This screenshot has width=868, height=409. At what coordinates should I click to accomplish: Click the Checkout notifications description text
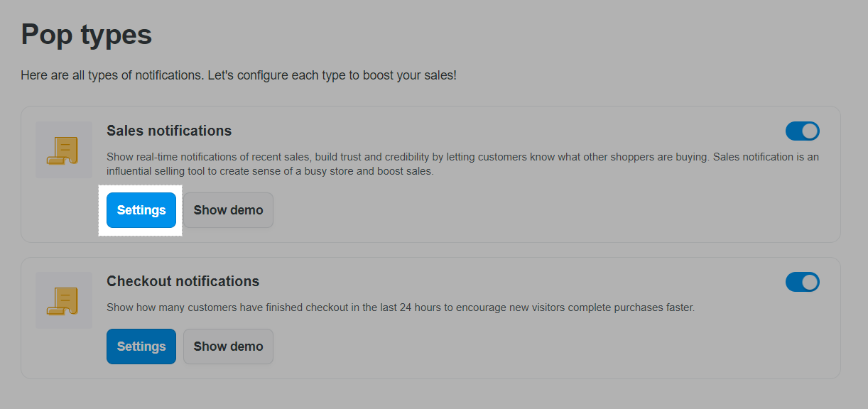[x=401, y=307]
